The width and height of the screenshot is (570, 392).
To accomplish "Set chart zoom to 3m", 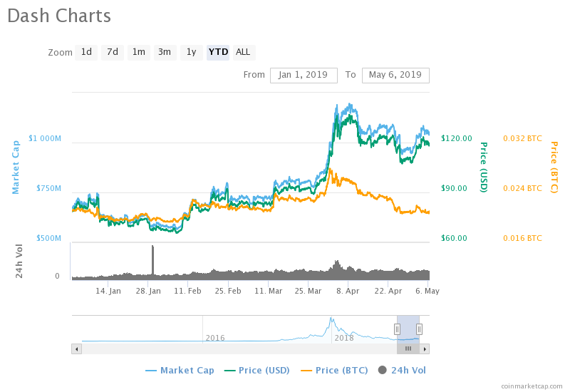I will coord(165,52).
